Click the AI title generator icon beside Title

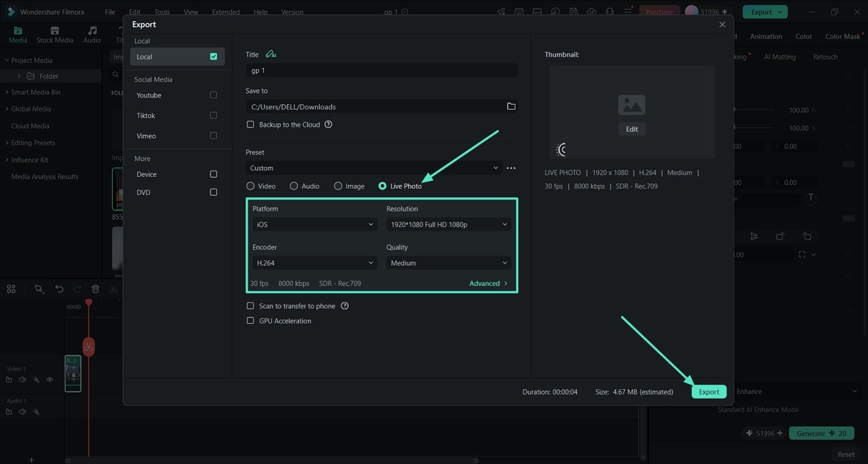(270, 54)
